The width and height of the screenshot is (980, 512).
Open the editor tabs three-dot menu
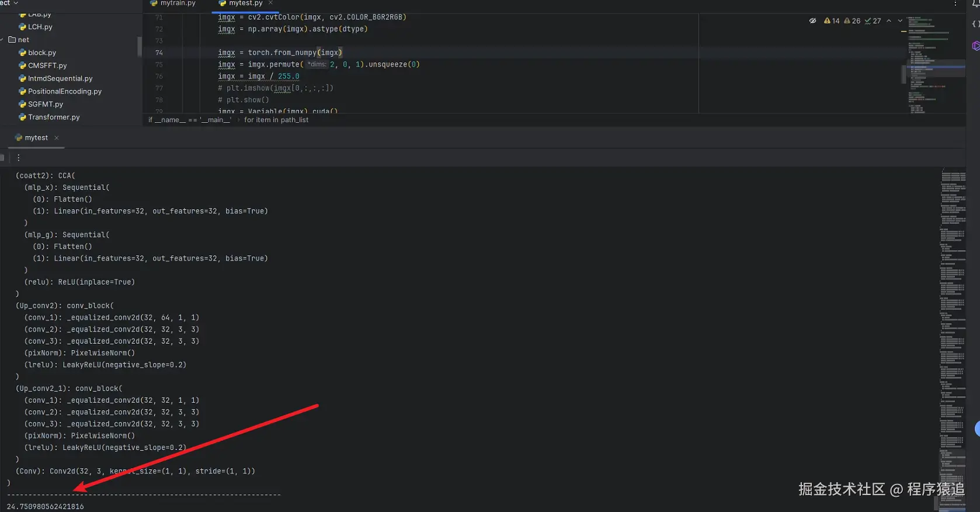point(955,4)
